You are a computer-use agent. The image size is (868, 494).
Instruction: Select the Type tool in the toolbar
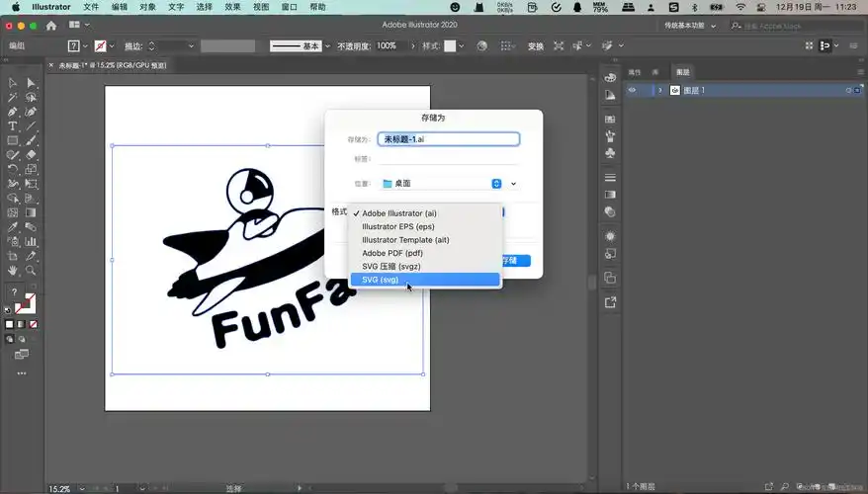click(x=13, y=126)
